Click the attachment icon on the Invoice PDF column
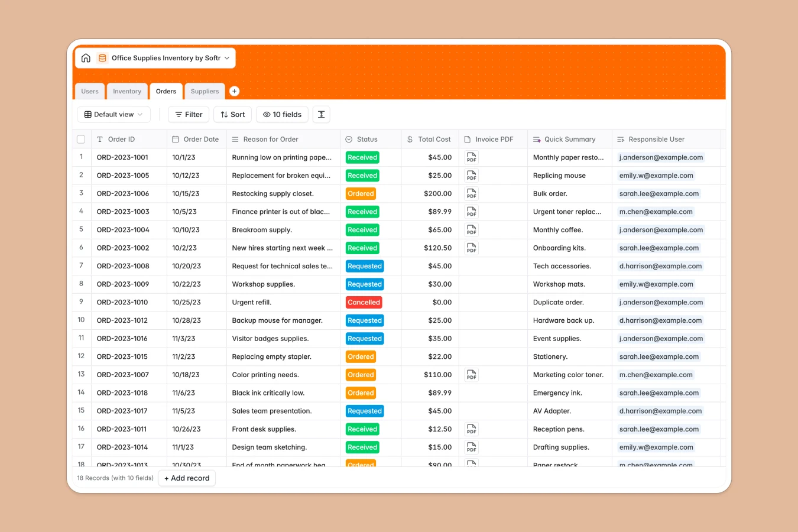The height and width of the screenshot is (532, 798). click(468, 139)
